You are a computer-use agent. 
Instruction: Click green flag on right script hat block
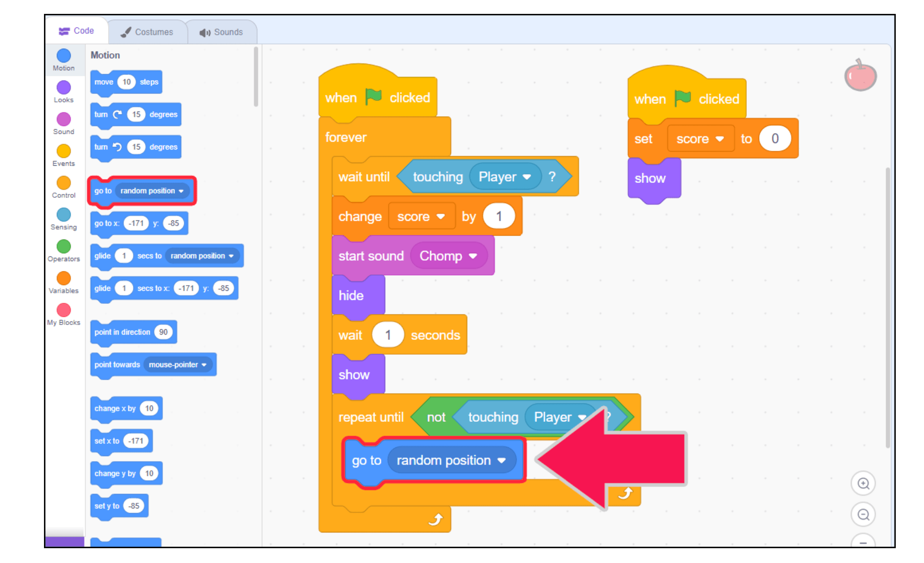[682, 98]
